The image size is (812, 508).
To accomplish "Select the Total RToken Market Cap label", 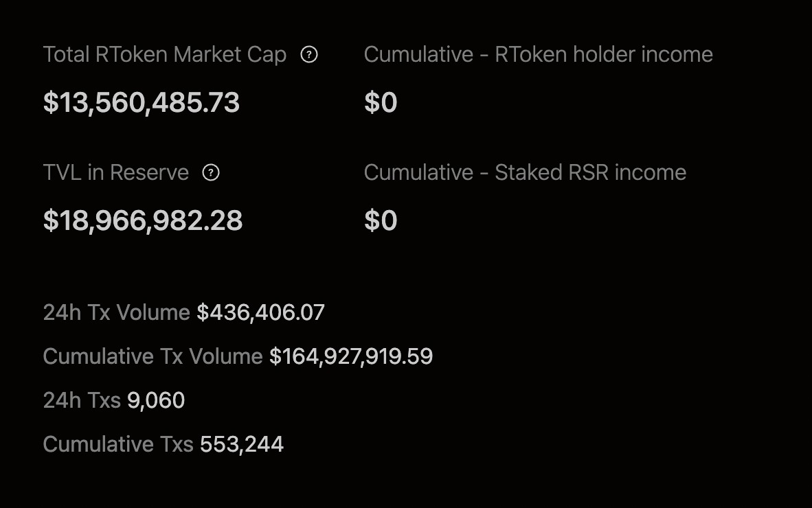I will [x=165, y=54].
